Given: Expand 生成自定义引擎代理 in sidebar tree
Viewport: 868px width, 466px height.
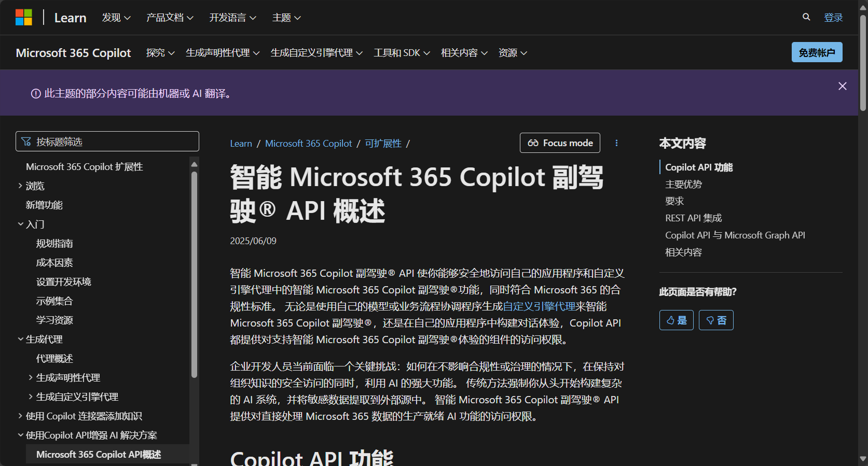Looking at the screenshot, I should click(31, 397).
